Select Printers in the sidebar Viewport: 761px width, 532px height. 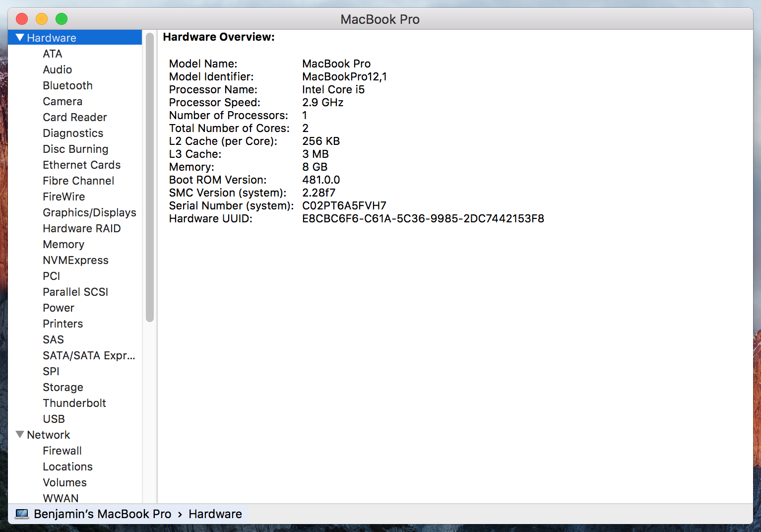point(63,324)
